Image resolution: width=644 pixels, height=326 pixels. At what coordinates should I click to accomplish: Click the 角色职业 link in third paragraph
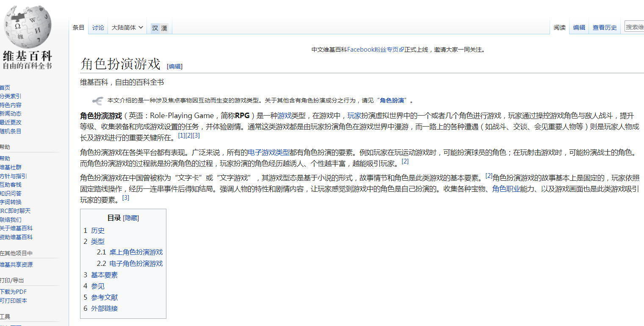(506, 189)
